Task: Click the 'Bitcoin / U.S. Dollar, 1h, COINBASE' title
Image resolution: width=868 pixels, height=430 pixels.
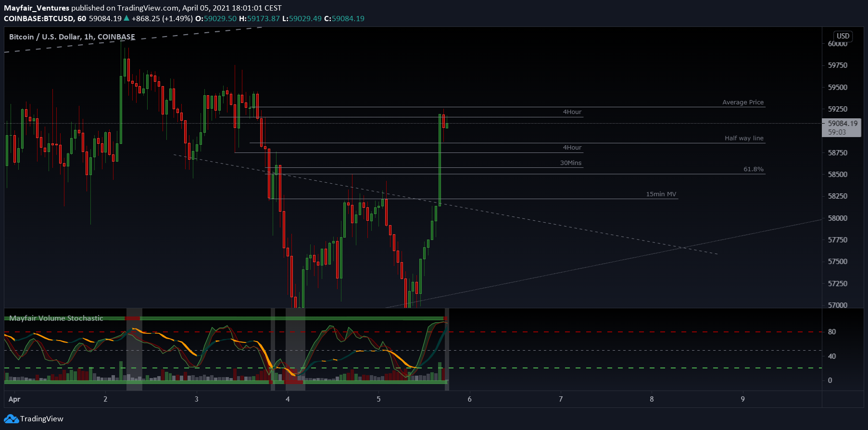Action: click(72, 37)
